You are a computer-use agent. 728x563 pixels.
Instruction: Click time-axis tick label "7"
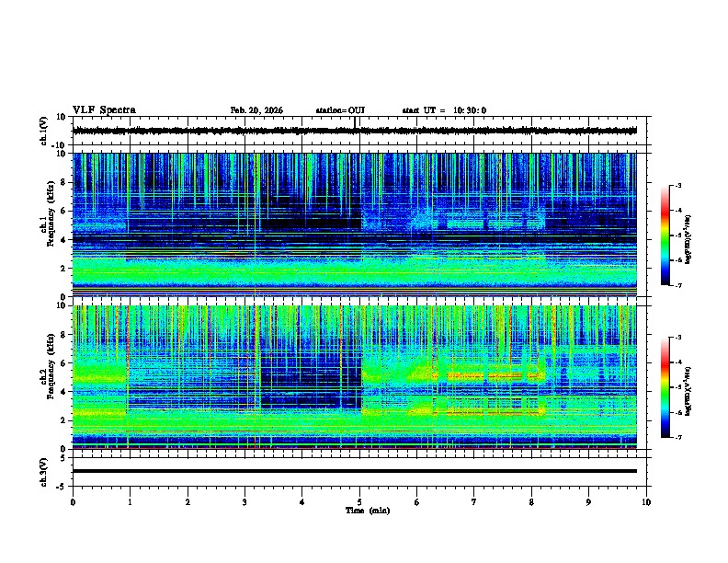[474, 502]
